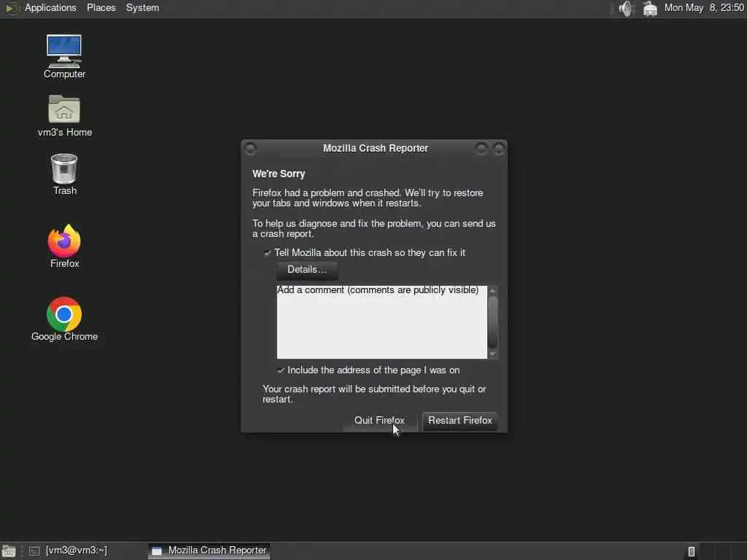Click the MATE logo icon beside Applications
Image resolution: width=747 pixels, height=560 pixels.
click(12, 8)
